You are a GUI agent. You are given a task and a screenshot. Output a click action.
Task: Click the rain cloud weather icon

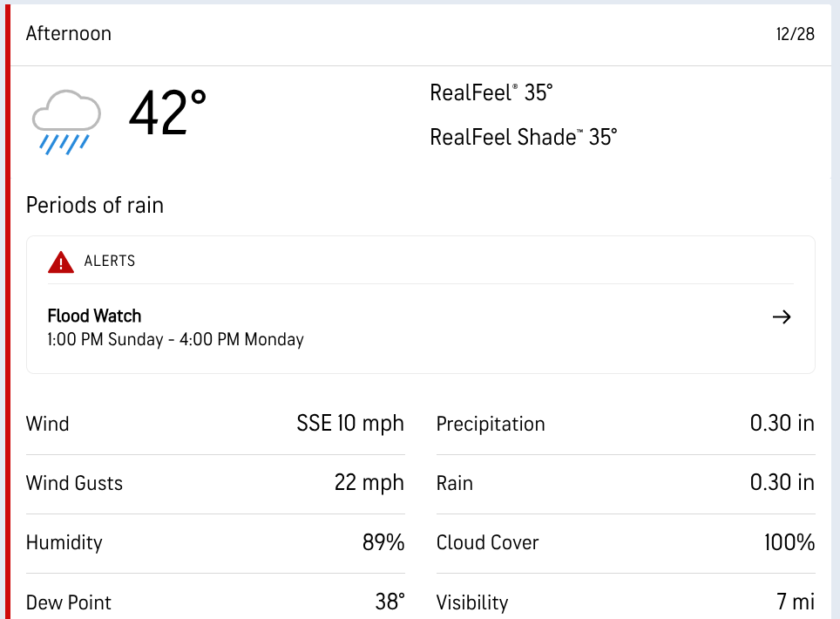[66, 121]
